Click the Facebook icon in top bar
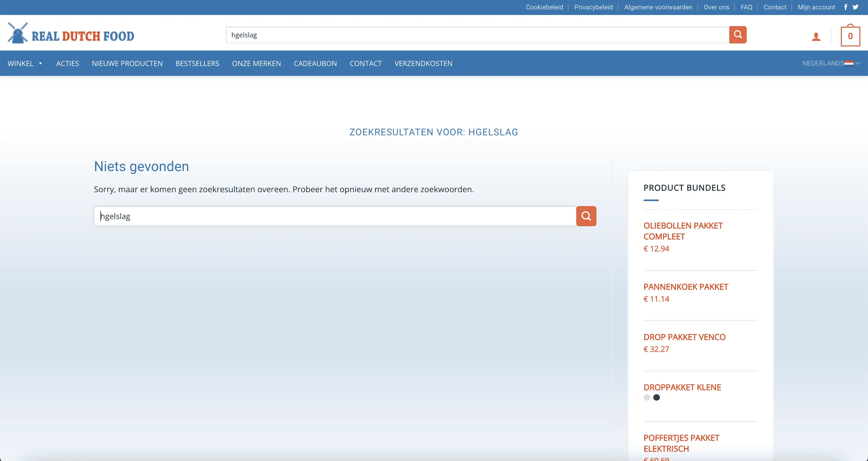The image size is (868, 461). click(845, 7)
